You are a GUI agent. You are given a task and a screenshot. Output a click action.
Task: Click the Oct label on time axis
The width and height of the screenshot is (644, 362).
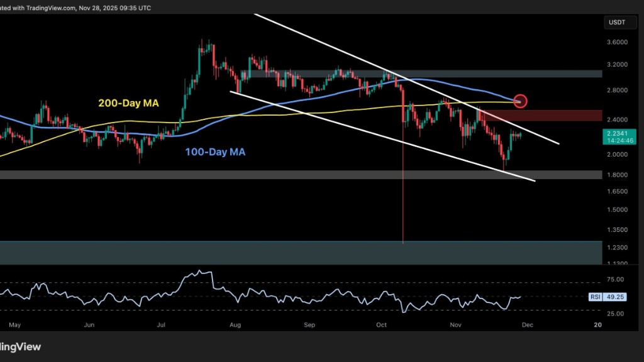click(x=381, y=325)
